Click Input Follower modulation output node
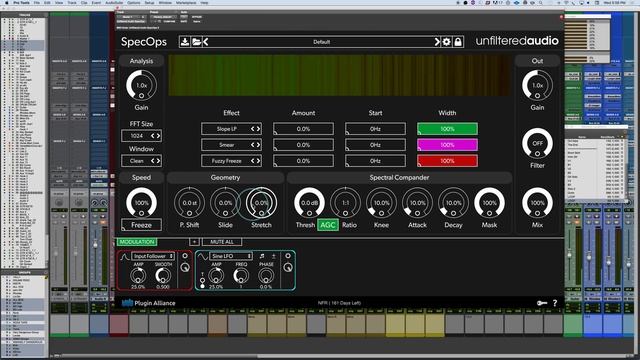 pyautogui.click(x=185, y=256)
